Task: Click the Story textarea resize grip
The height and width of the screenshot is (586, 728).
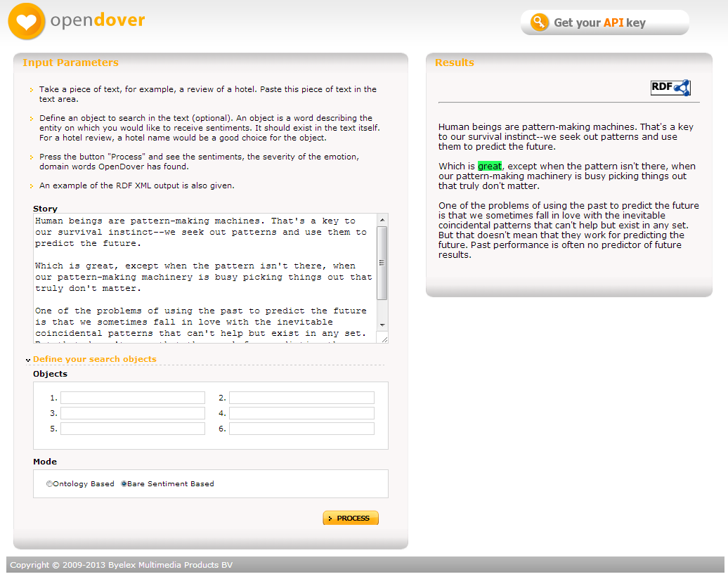Action: click(384, 339)
